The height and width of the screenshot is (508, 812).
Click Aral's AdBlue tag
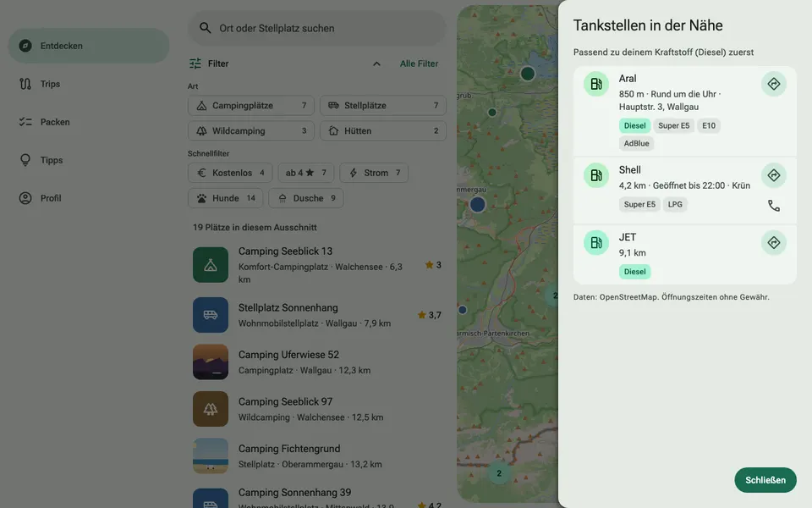pos(636,144)
